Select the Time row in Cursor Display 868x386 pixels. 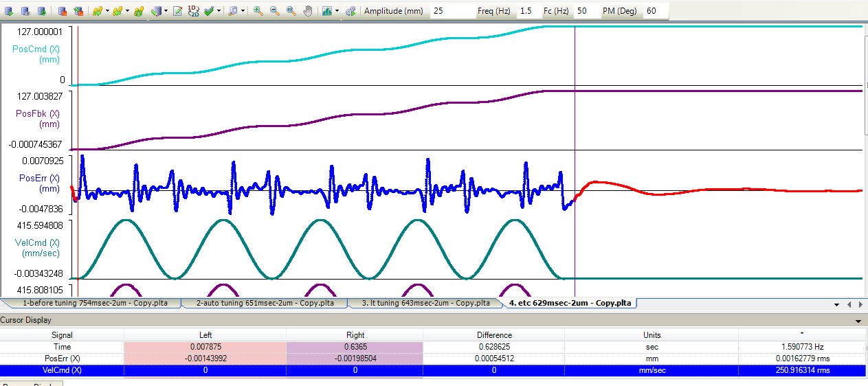pyautogui.click(x=432, y=347)
